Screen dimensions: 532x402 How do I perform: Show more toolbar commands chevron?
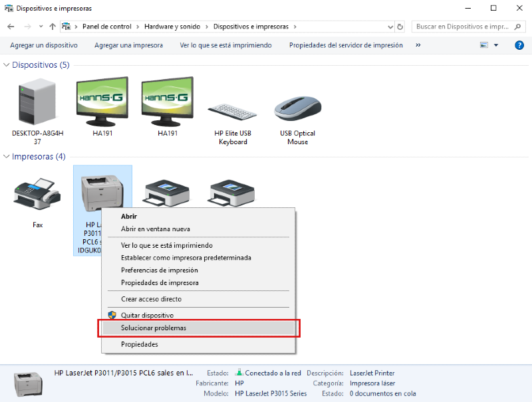coord(418,45)
